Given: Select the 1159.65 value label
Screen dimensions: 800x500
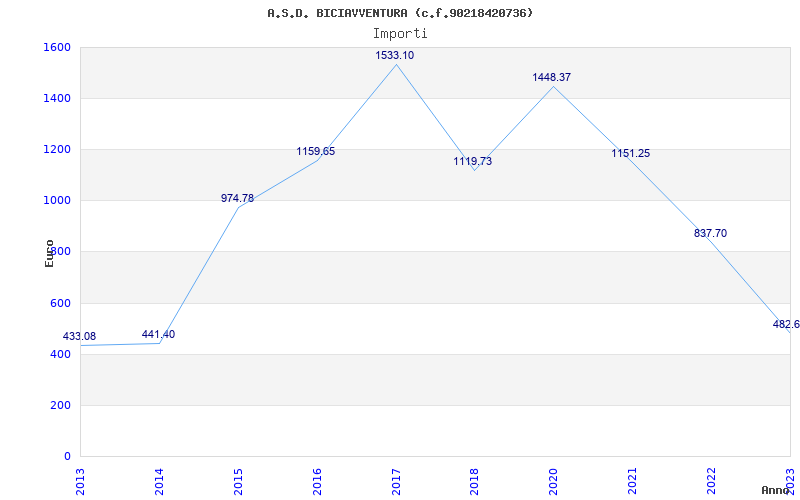Looking at the screenshot, I should [x=316, y=151].
